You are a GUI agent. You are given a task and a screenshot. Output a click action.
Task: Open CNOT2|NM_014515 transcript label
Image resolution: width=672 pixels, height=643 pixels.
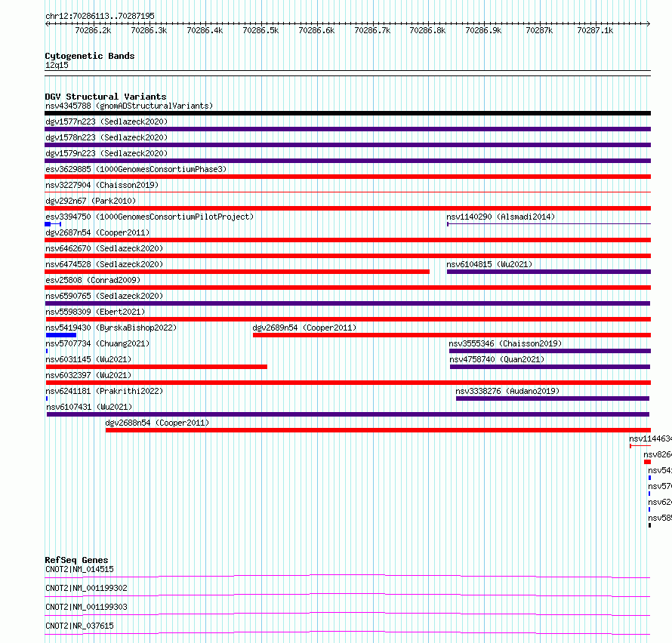(79, 569)
